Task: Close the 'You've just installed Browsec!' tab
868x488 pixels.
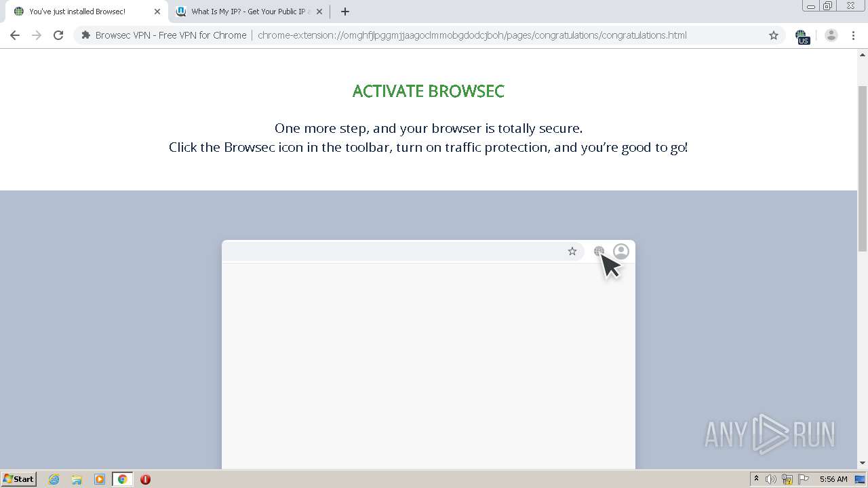Action: pos(157,12)
